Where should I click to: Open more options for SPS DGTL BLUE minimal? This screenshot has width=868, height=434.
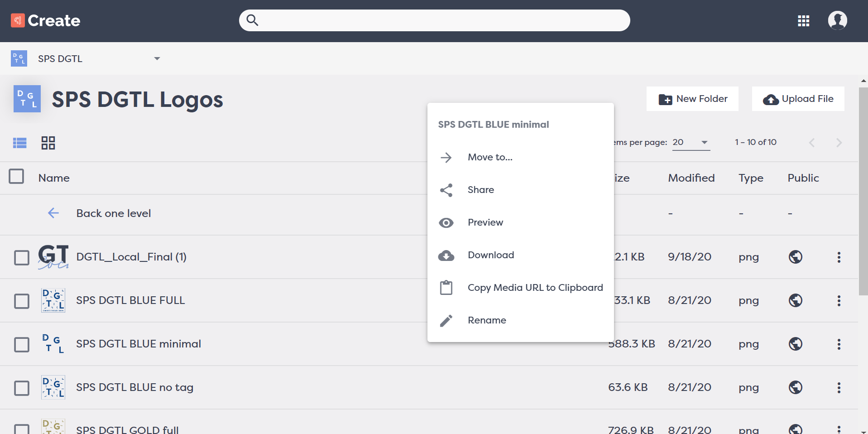coord(839,344)
